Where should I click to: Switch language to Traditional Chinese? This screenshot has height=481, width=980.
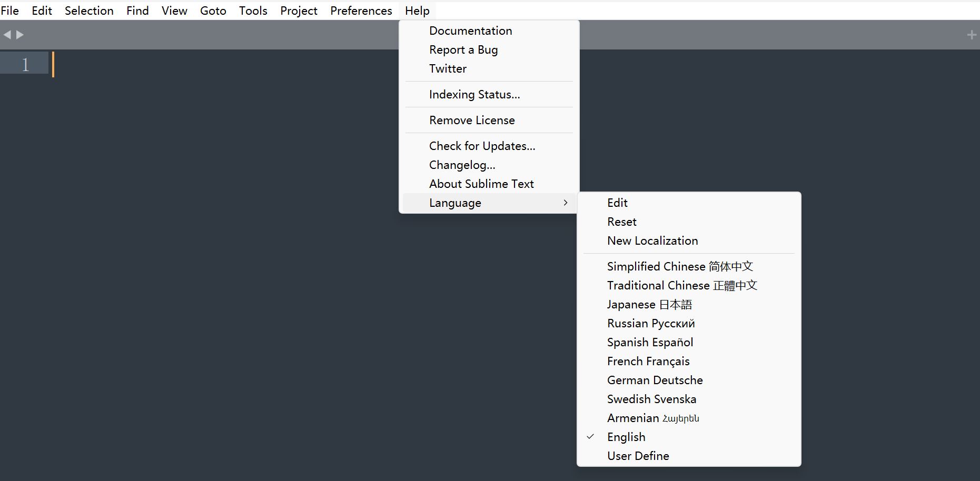point(689,285)
